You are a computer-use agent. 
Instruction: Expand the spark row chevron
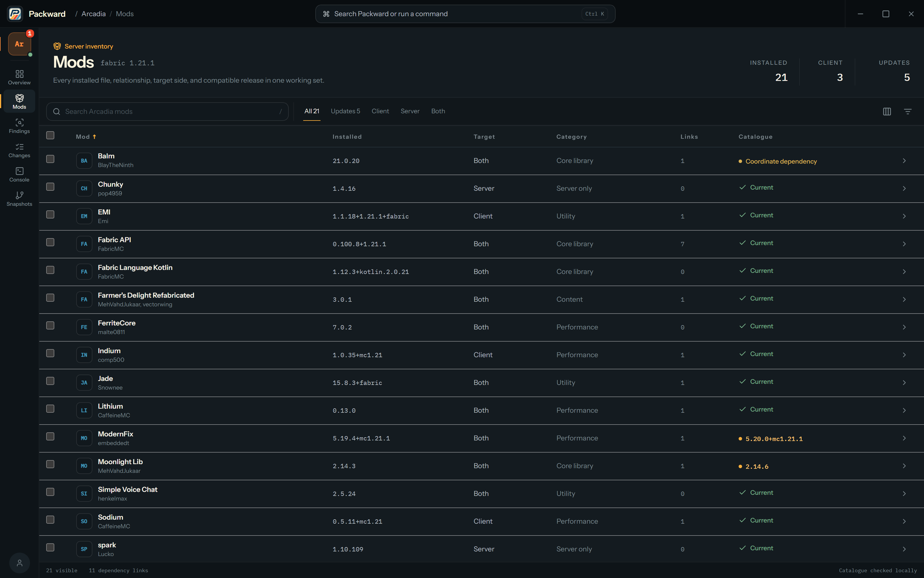(904, 549)
